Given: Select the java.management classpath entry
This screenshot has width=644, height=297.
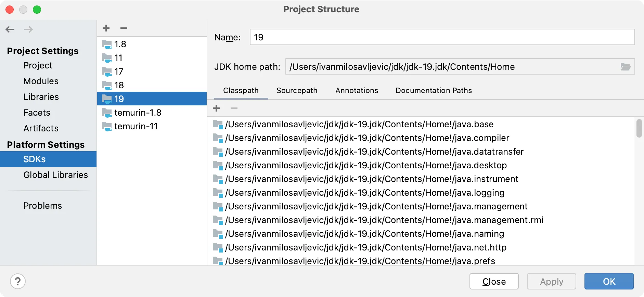Looking at the screenshot, I should 421,206.
